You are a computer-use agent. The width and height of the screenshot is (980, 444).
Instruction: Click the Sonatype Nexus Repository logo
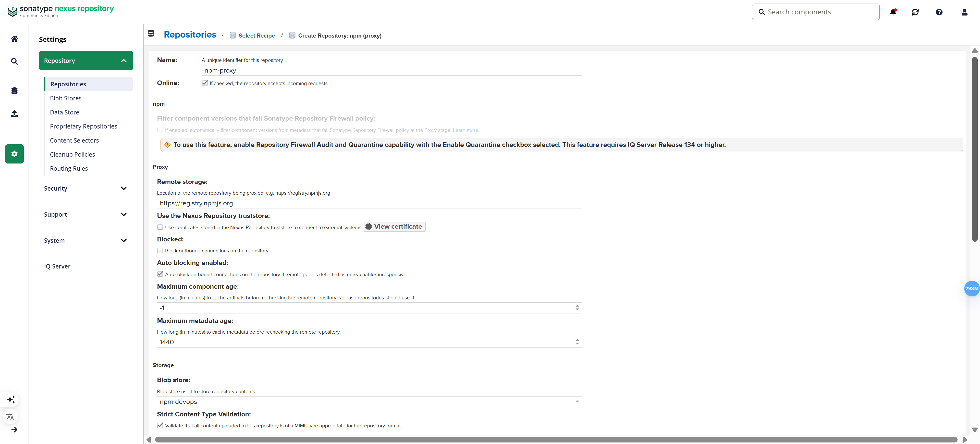[x=61, y=11]
